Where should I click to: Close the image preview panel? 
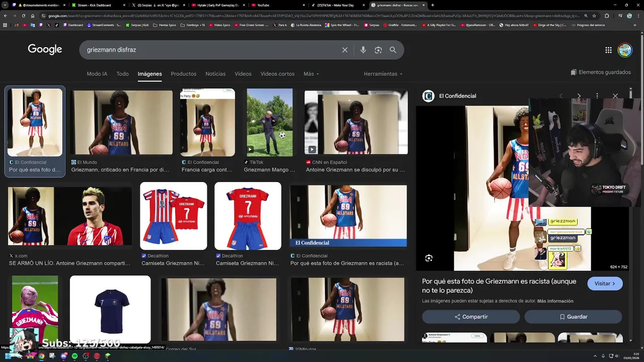615,96
